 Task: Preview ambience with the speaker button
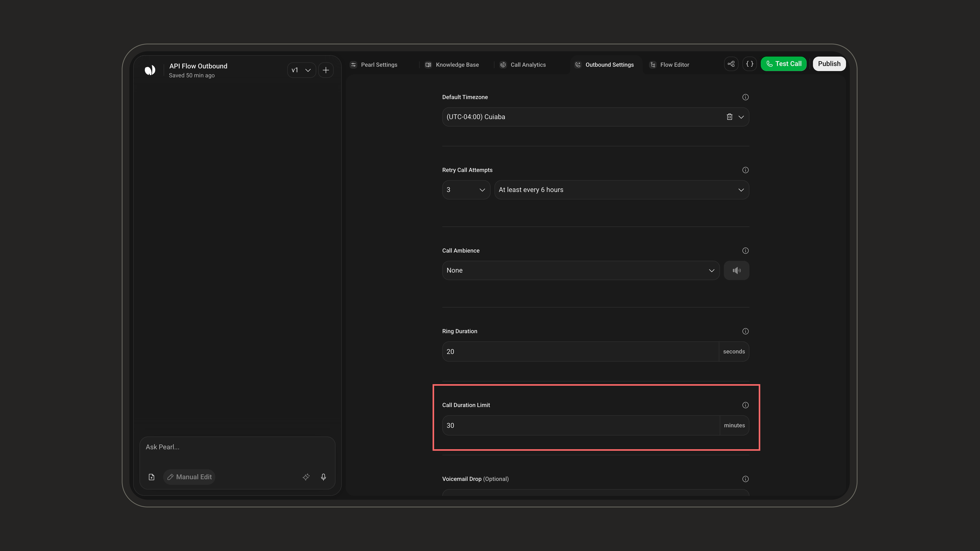point(736,270)
